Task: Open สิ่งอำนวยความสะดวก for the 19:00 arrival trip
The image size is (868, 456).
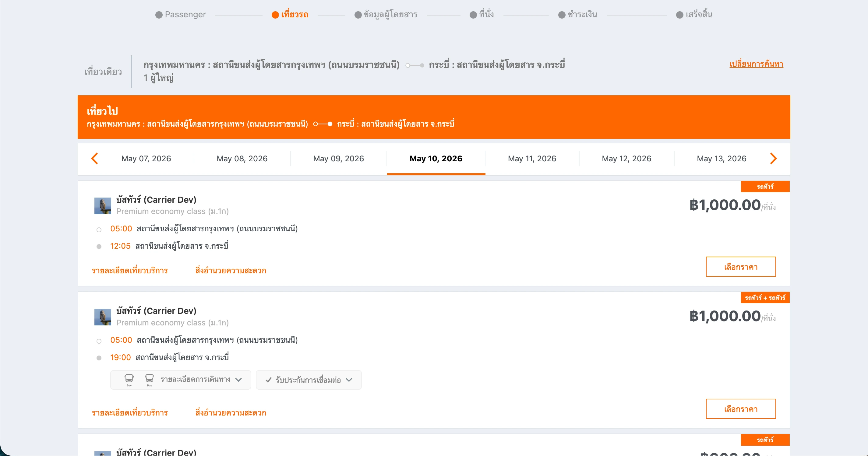Action: click(231, 412)
